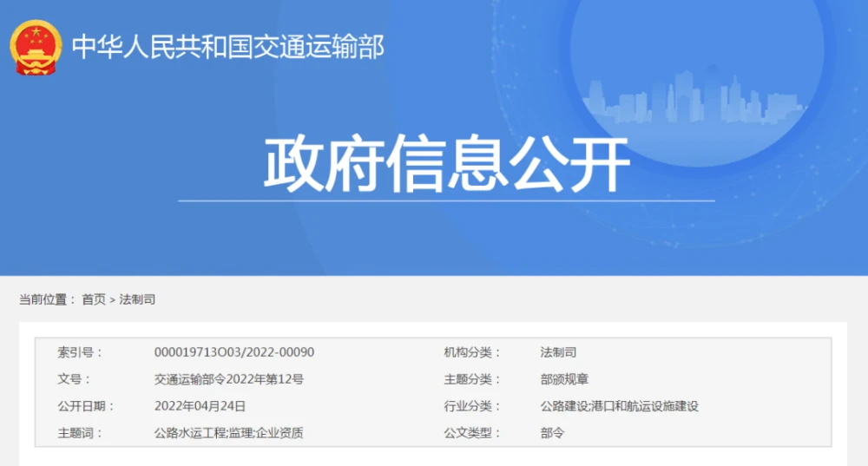Click the 公文类型 field label

tap(468, 432)
